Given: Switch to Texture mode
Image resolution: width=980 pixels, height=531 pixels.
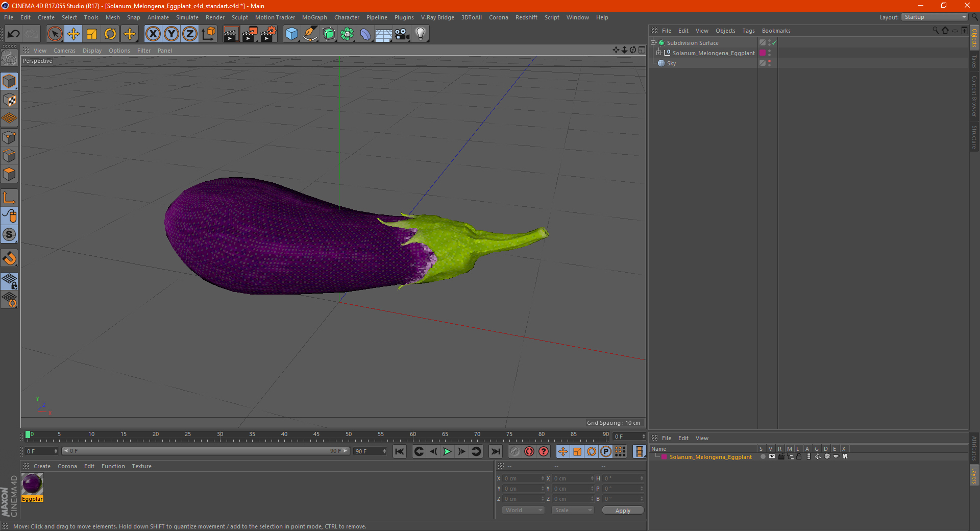Looking at the screenshot, I should tap(9, 100).
